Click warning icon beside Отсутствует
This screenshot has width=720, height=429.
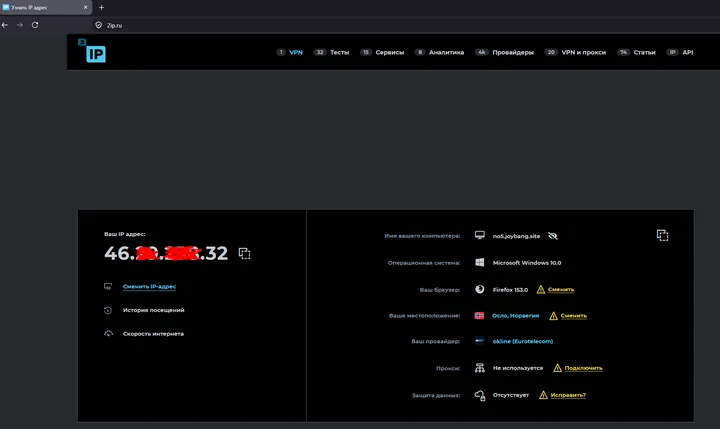pyautogui.click(x=543, y=395)
